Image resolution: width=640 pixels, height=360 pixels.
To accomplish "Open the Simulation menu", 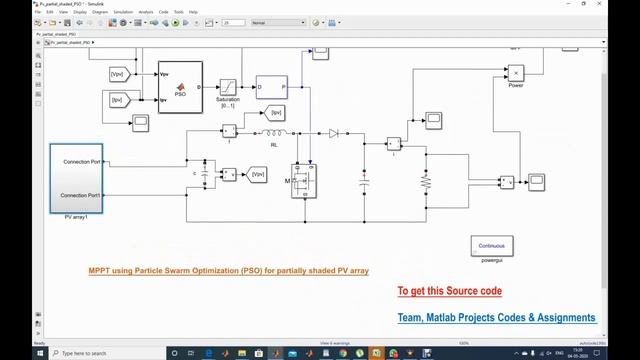I will pos(123,12).
